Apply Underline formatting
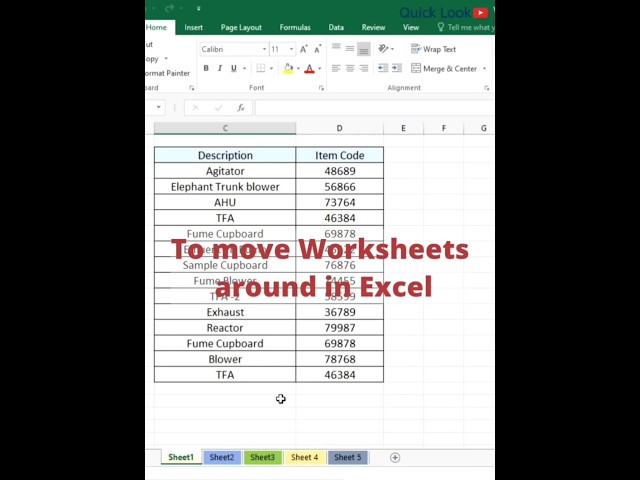 click(x=233, y=68)
